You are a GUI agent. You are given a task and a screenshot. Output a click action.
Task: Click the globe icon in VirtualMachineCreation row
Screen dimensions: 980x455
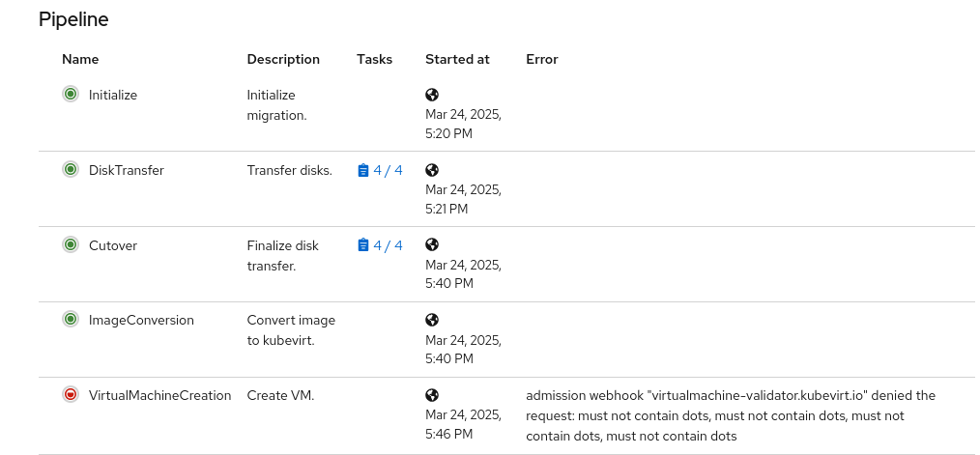(x=432, y=395)
